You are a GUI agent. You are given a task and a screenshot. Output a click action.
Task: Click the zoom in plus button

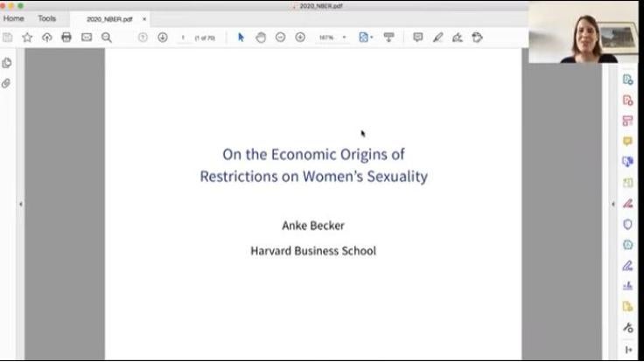[300, 38]
